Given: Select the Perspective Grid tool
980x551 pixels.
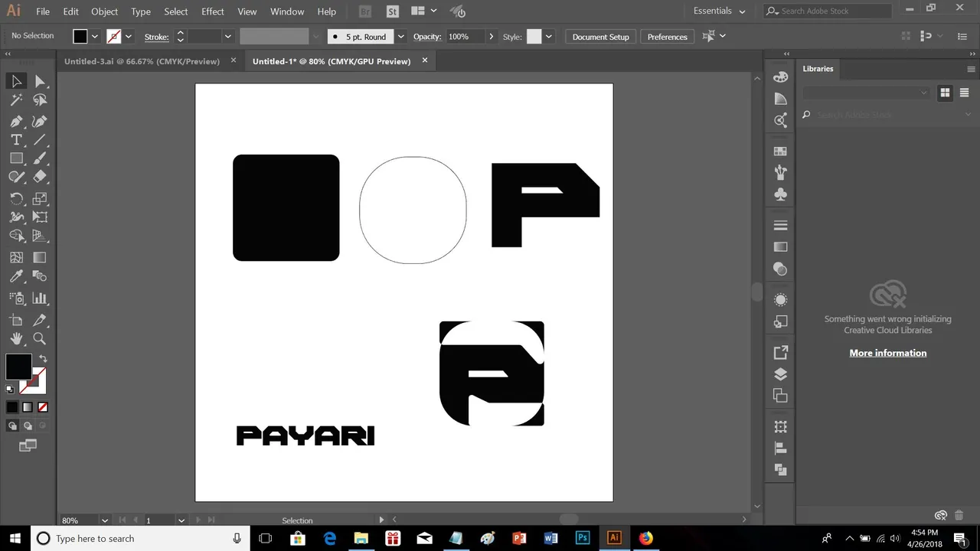Looking at the screenshot, I should pyautogui.click(x=40, y=236).
